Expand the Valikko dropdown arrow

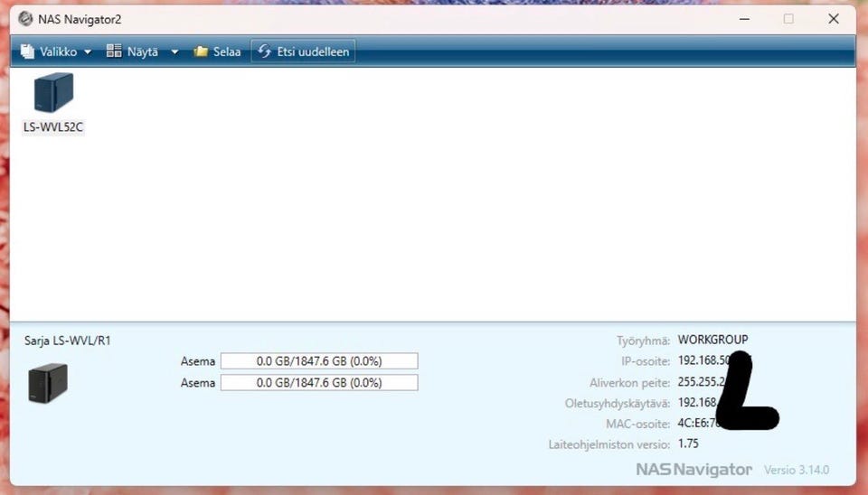[88, 52]
